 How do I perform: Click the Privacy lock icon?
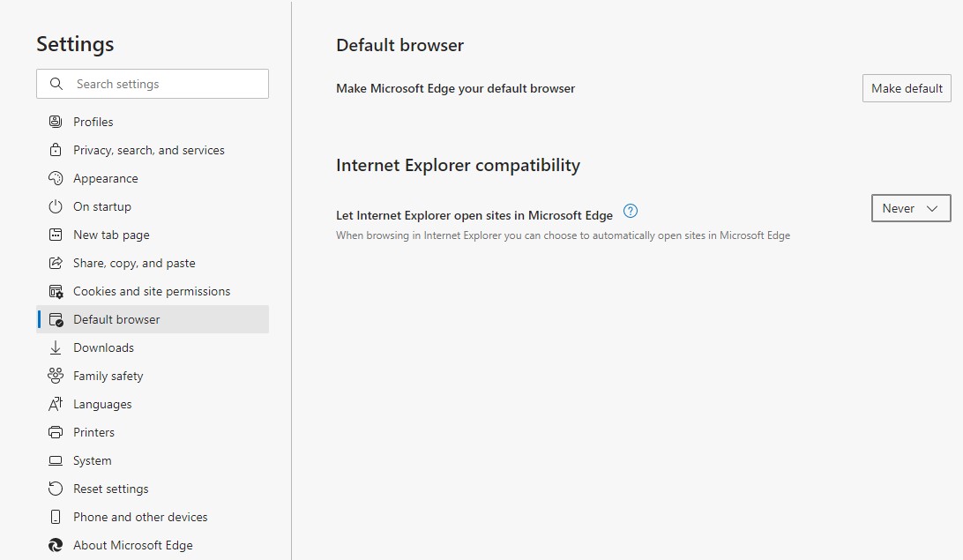click(56, 150)
